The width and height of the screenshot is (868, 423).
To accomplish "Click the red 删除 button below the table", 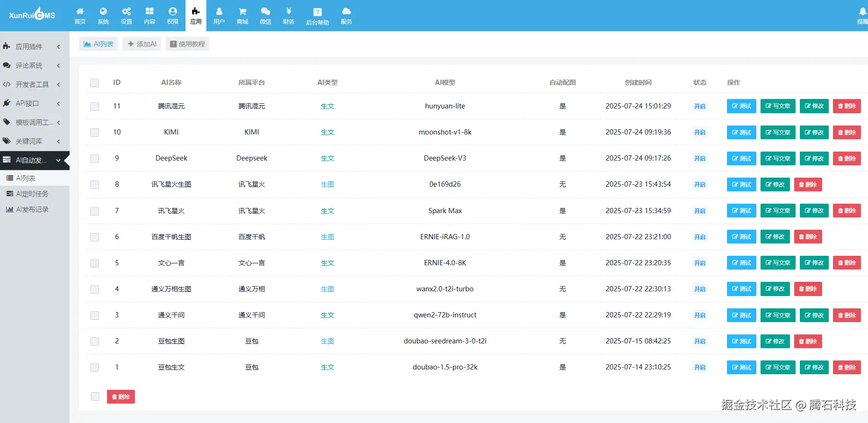I will (121, 397).
